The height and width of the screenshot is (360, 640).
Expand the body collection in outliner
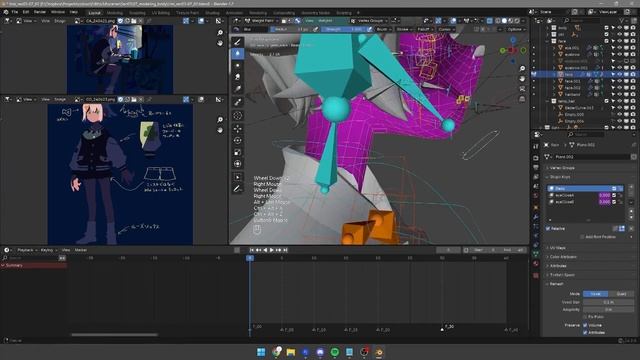(x=548, y=28)
